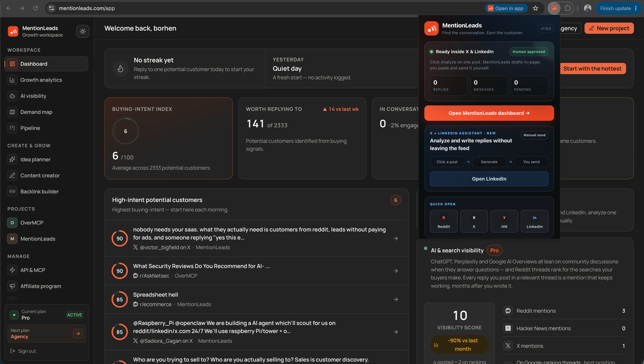Go forward in browser history

(22, 8)
